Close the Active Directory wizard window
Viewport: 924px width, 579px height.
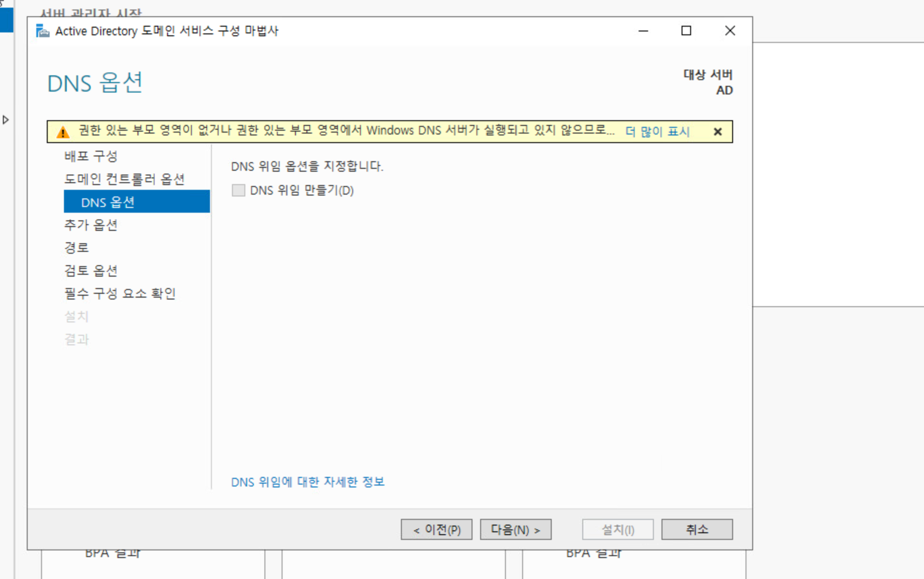point(729,31)
